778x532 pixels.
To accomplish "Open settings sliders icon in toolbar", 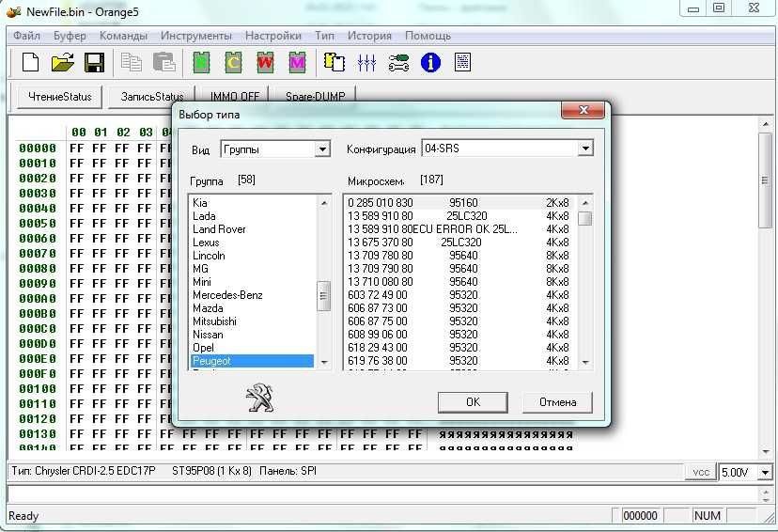I will click(x=366, y=63).
